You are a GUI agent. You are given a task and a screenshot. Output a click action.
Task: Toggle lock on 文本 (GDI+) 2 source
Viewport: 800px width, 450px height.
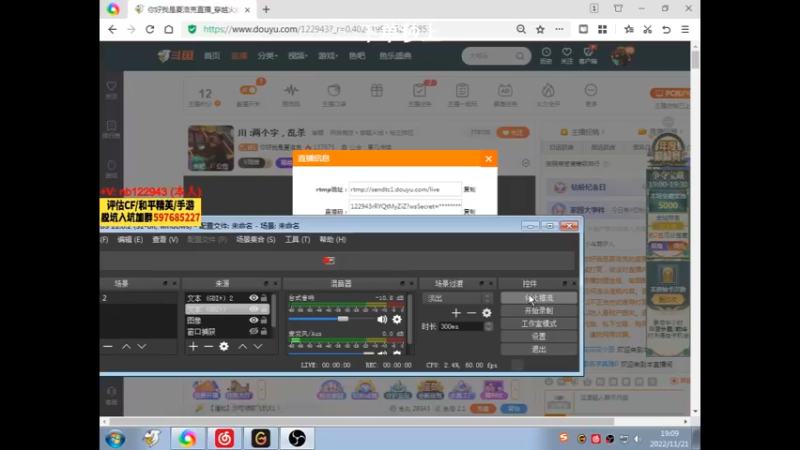(x=264, y=297)
